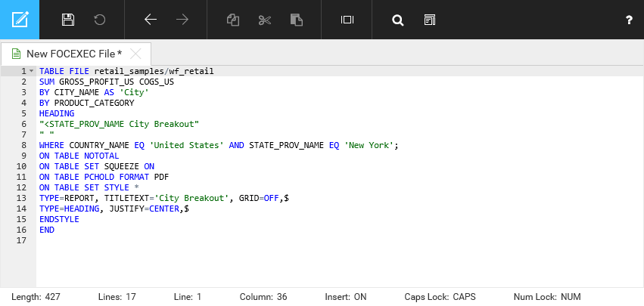This screenshot has height=306, width=644.
Task: Copy selection with the copy icon
Action: (x=233, y=20)
